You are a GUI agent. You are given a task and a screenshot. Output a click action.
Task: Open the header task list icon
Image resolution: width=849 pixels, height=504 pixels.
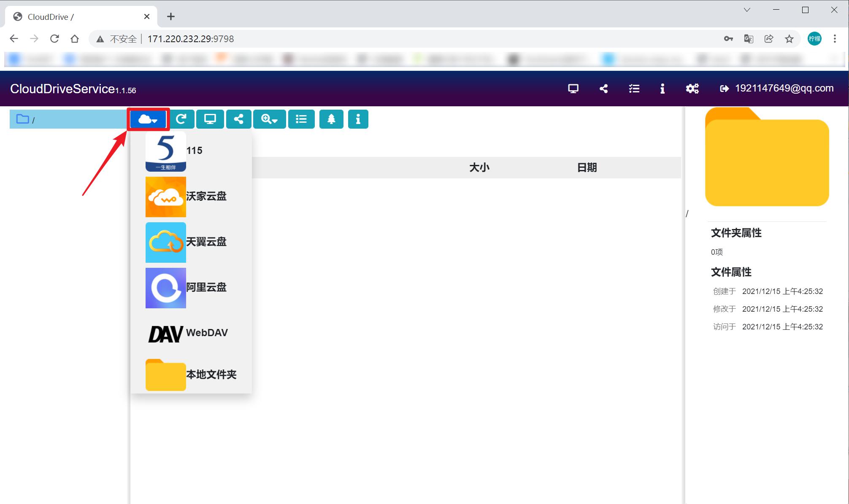(634, 89)
